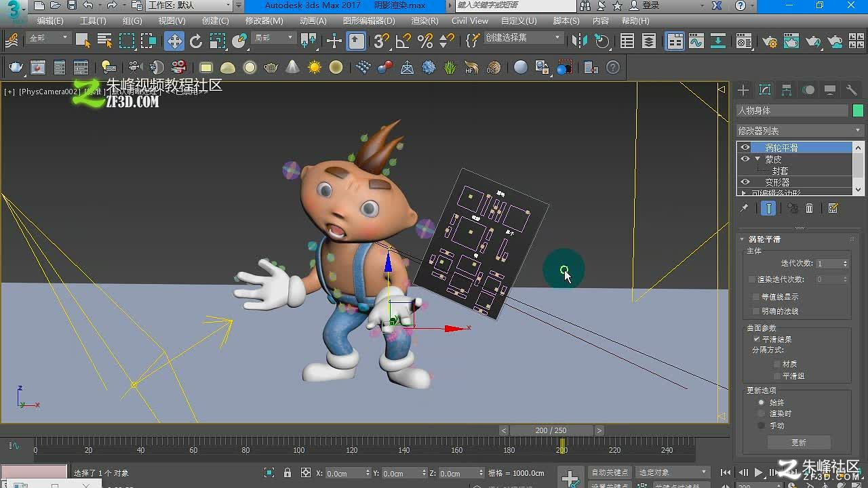Open the 局部 reference coordinate dropdown

pyautogui.click(x=273, y=39)
